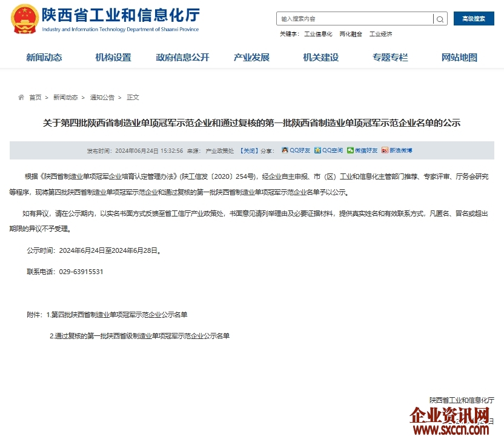Open attachment 1 第四批 公示名单
The height and width of the screenshot is (436, 504).
pyautogui.click(x=117, y=315)
